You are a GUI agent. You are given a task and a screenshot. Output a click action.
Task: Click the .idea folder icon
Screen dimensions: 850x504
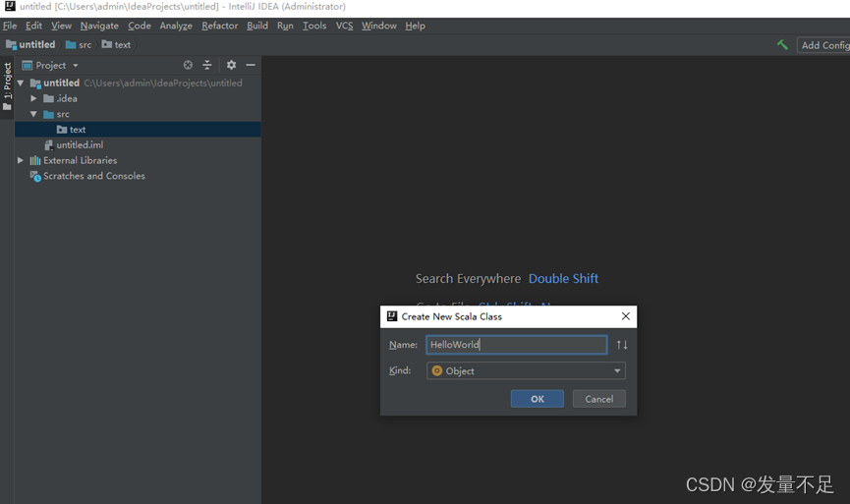(x=49, y=98)
